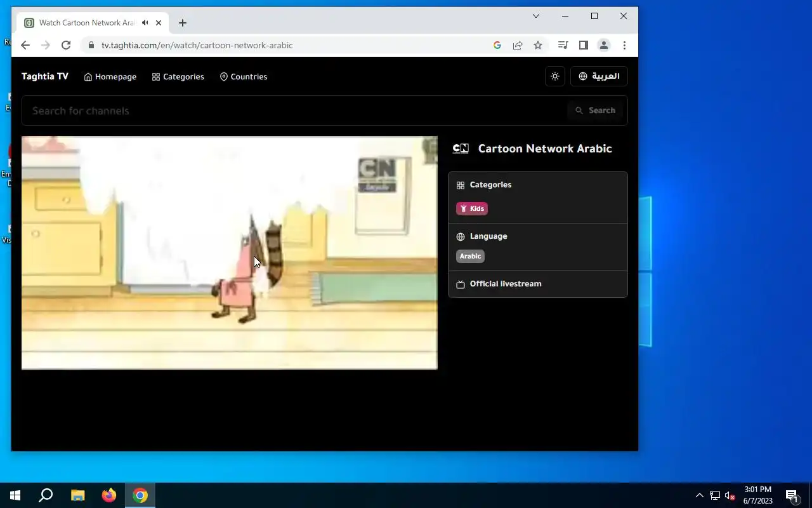Reload the current page
812x508 pixels.
click(x=66, y=45)
